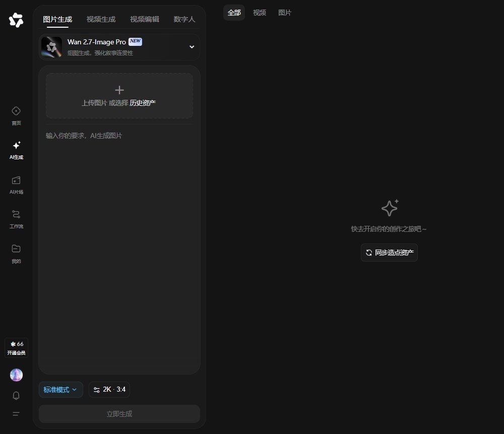The width and height of the screenshot is (504, 434).
Task: Select the 数字人 tab
Action: [184, 19]
